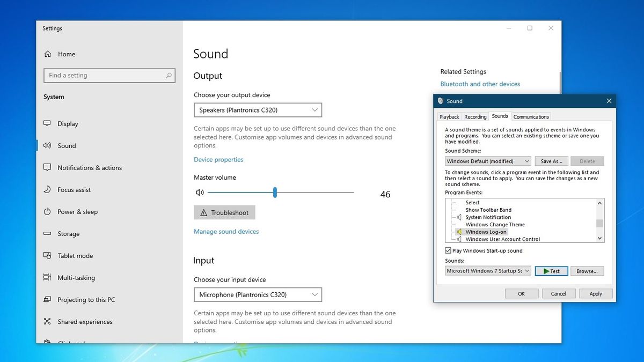Click the Troubleshoot button

224,212
